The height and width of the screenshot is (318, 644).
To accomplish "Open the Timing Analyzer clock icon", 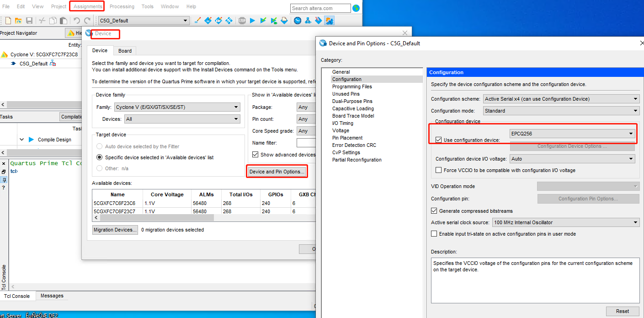I will 298,21.
